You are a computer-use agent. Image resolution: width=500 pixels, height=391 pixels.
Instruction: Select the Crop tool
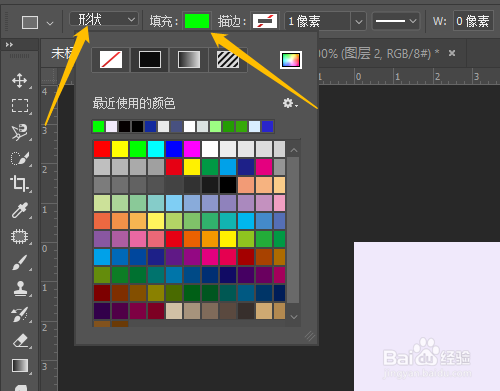click(x=20, y=184)
